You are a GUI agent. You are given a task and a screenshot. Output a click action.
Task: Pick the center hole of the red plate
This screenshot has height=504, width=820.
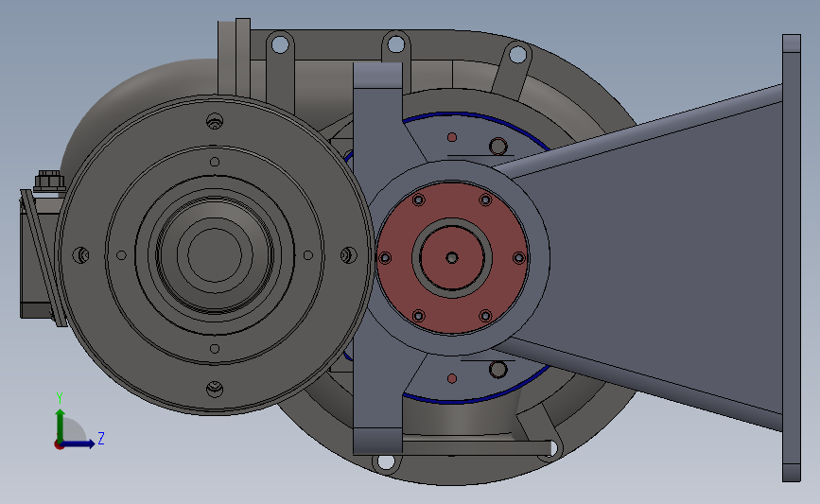pyautogui.click(x=452, y=258)
